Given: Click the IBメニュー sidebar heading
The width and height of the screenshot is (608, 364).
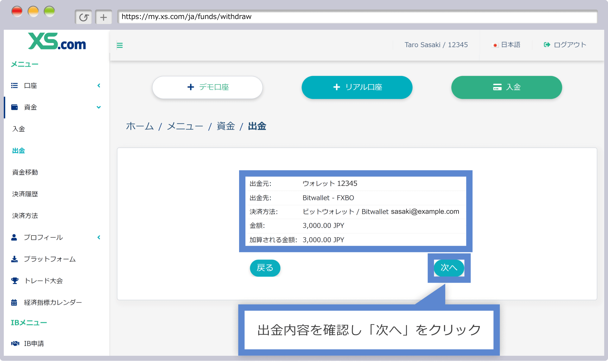Looking at the screenshot, I should tap(29, 323).
